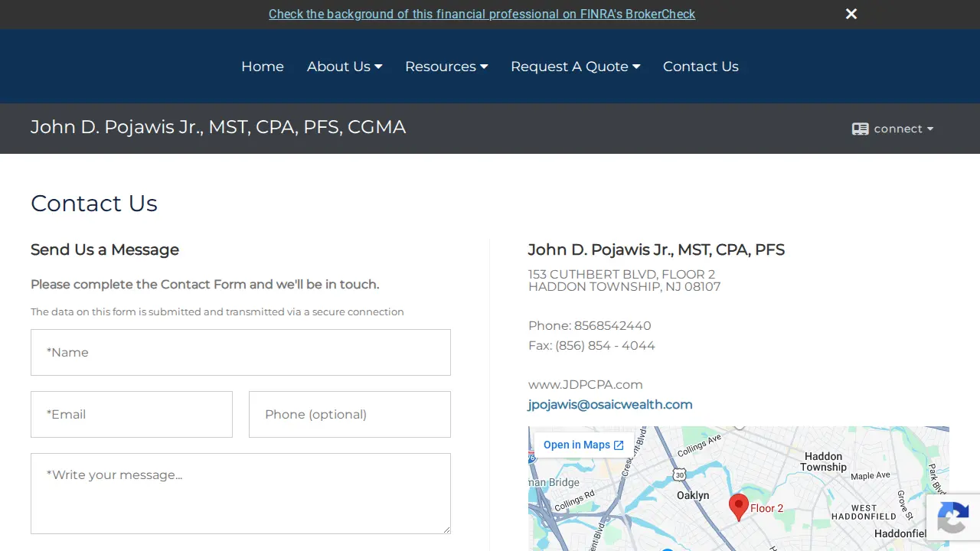Click the contact card icon beside connect

pyautogui.click(x=860, y=129)
